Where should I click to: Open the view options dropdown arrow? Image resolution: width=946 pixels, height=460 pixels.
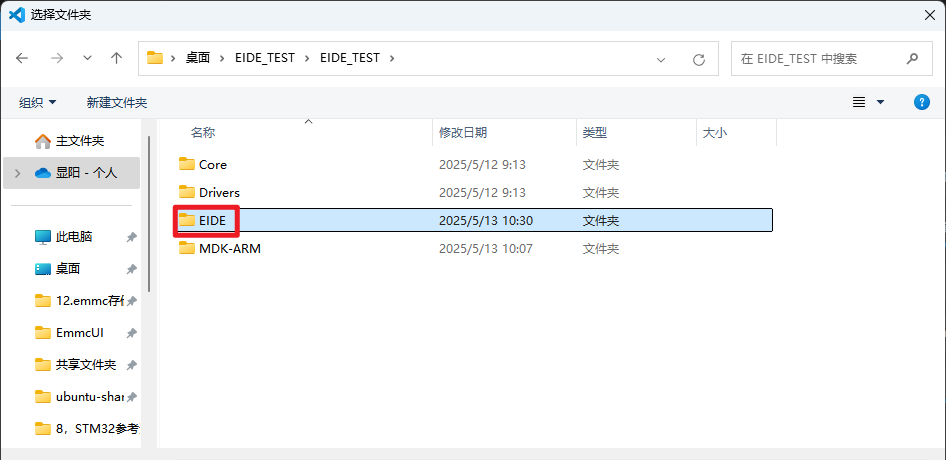pyautogui.click(x=880, y=102)
